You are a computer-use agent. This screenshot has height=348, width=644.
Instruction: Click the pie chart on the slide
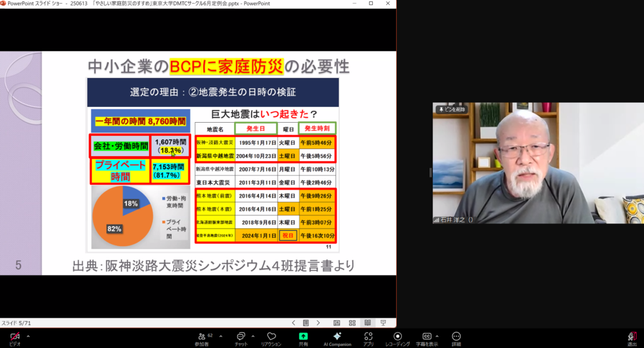(121, 216)
